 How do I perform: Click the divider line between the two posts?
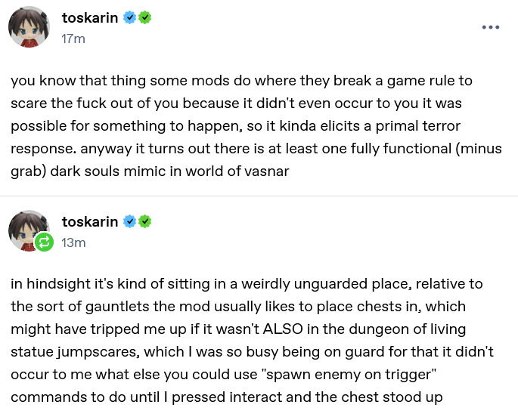[259, 196]
